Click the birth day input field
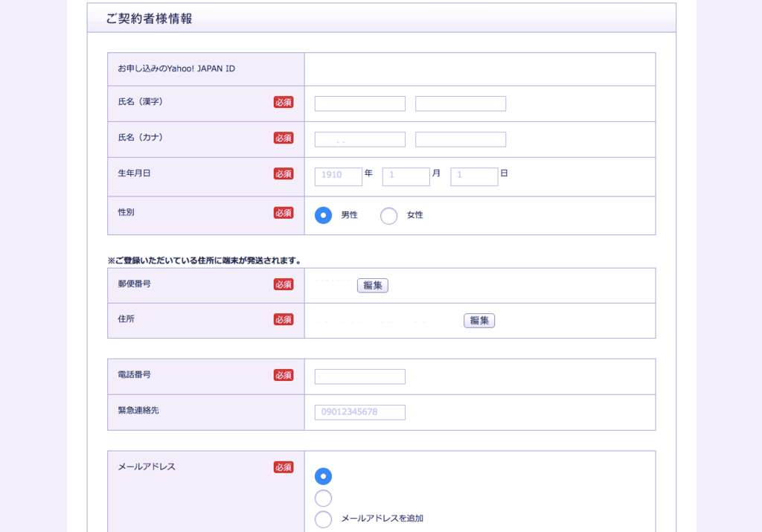Image resolution: width=762 pixels, height=532 pixels. point(475,176)
